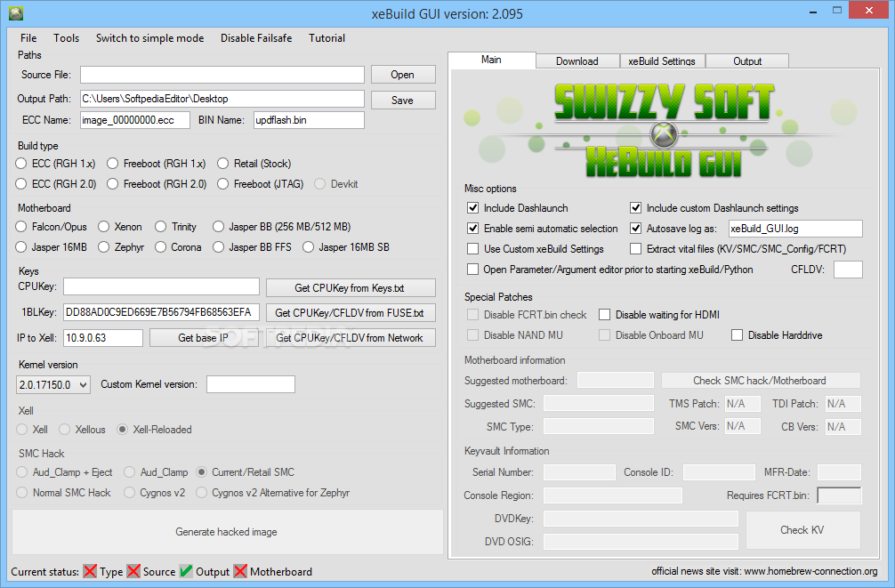Click Get CPUKey from Keys.txt button

click(x=350, y=287)
